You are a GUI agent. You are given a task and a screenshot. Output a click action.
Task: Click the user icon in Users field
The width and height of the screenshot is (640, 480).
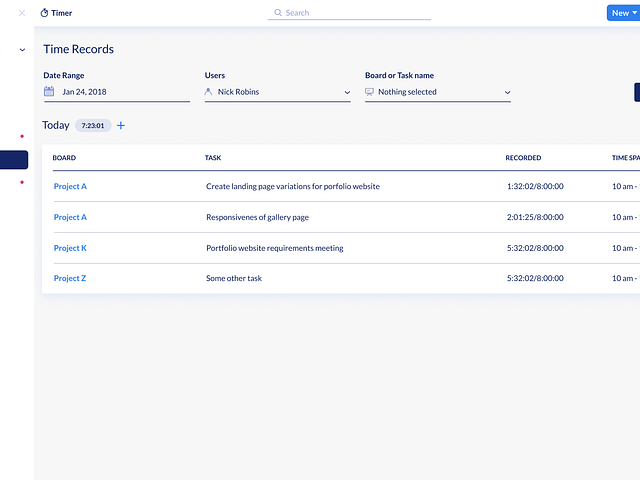(208, 91)
